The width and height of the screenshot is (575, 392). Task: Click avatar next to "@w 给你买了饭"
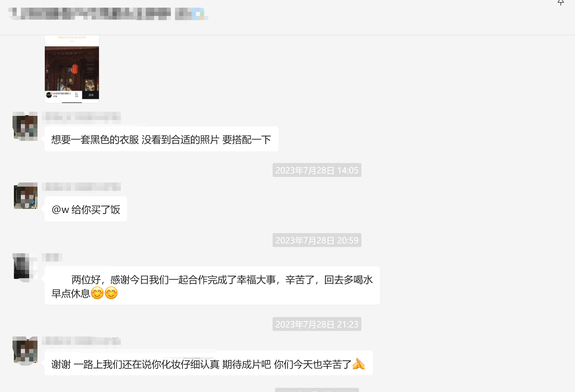pyautogui.click(x=25, y=196)
